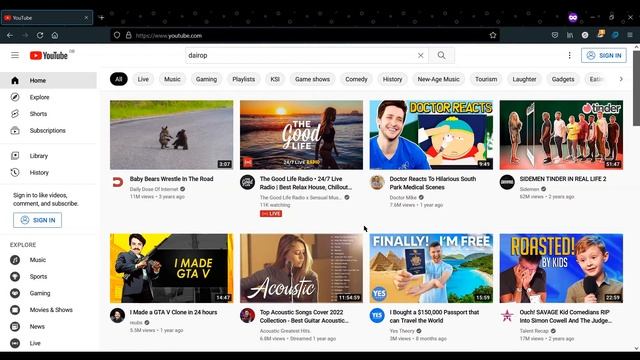Click the page vertical scrollbar
This screenshot has width=640, height=360.
tap(636, 88)
